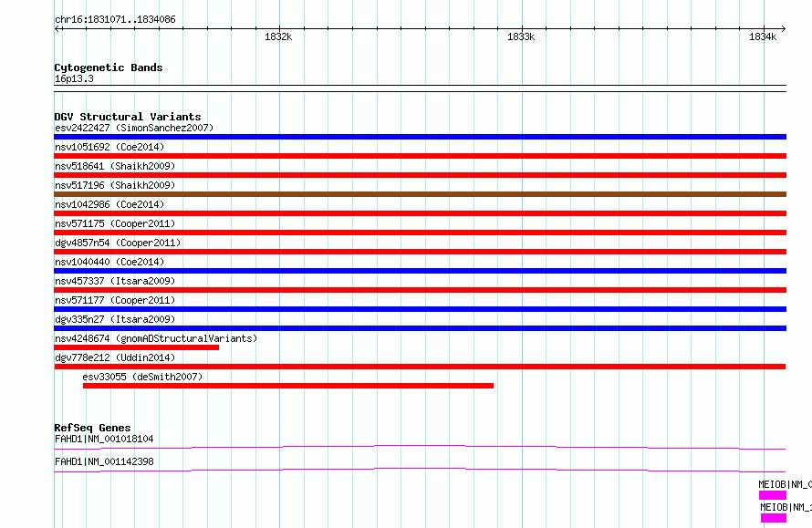Viewport: 812px width, 528px height.
Task: Click the red bar under nsv571175
Action: (420, 233)
